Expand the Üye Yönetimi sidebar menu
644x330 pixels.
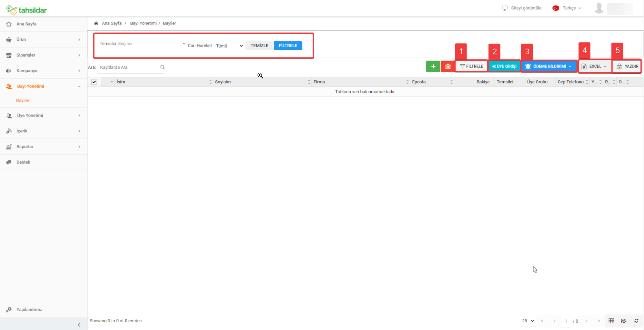point(44,116)
